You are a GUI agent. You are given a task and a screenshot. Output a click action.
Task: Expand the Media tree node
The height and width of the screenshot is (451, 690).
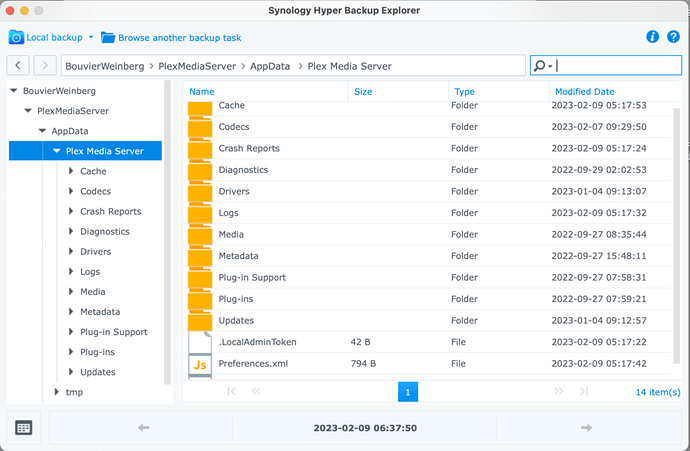coord(71,292)
